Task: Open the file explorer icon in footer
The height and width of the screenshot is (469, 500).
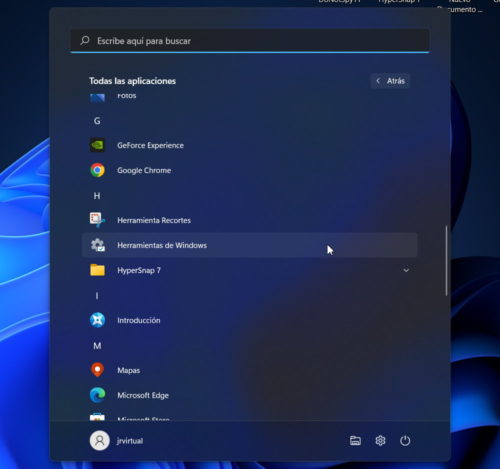Action: coord(355,441)
